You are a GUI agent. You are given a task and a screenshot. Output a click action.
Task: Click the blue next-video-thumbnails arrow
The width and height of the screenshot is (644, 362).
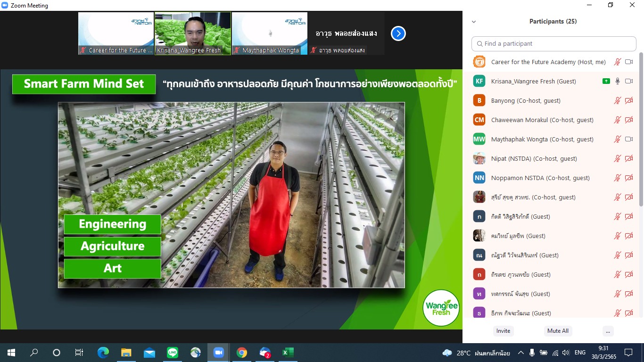click(x=398, y=33)
